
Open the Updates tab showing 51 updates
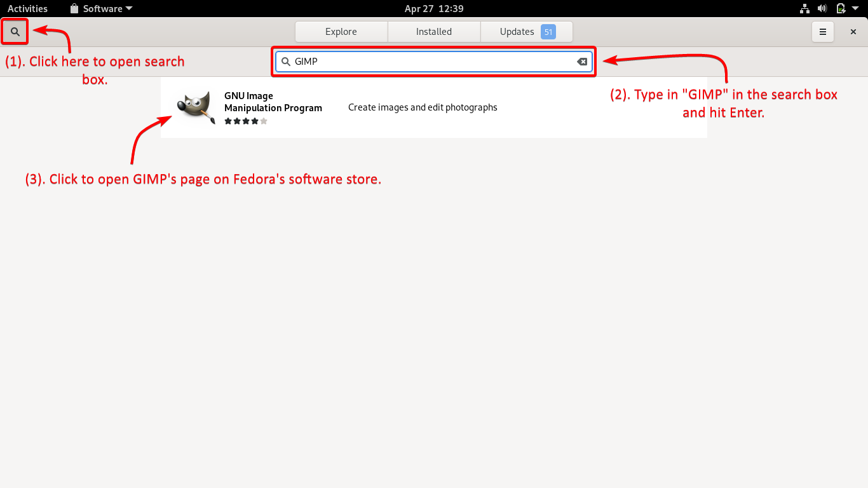(x=515, y=31)
